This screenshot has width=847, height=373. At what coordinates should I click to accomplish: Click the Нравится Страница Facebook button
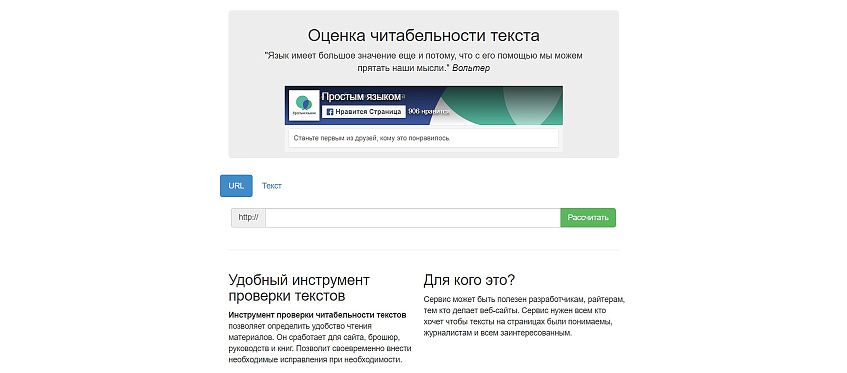pyautogui.click(x=364, y=111)
